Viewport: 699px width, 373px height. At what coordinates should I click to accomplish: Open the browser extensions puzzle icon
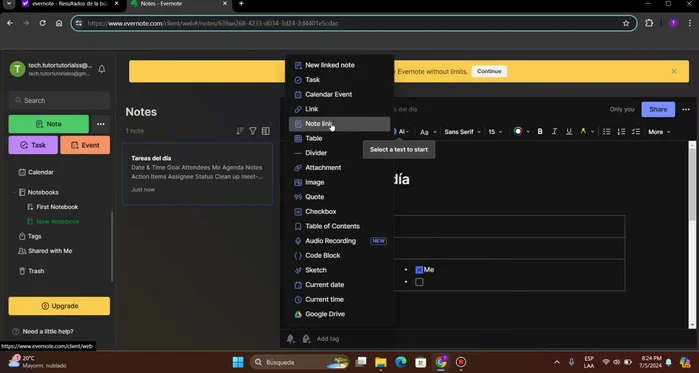[649, 23]
